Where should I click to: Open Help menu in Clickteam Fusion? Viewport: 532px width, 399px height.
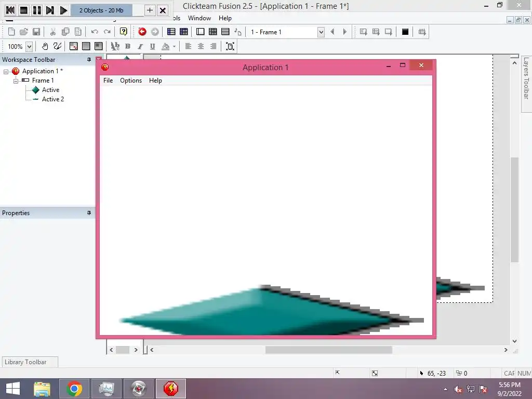(x=225, y=18)
